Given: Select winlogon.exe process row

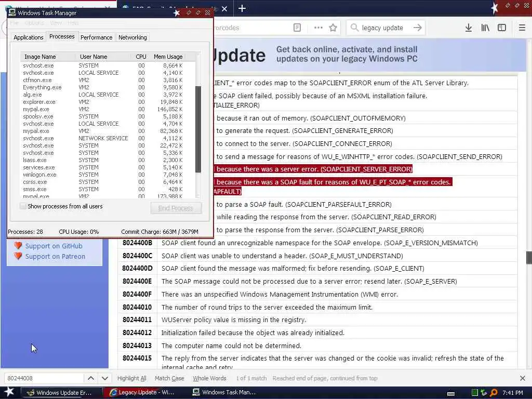Looking at the screenshot, I should 103,175.
